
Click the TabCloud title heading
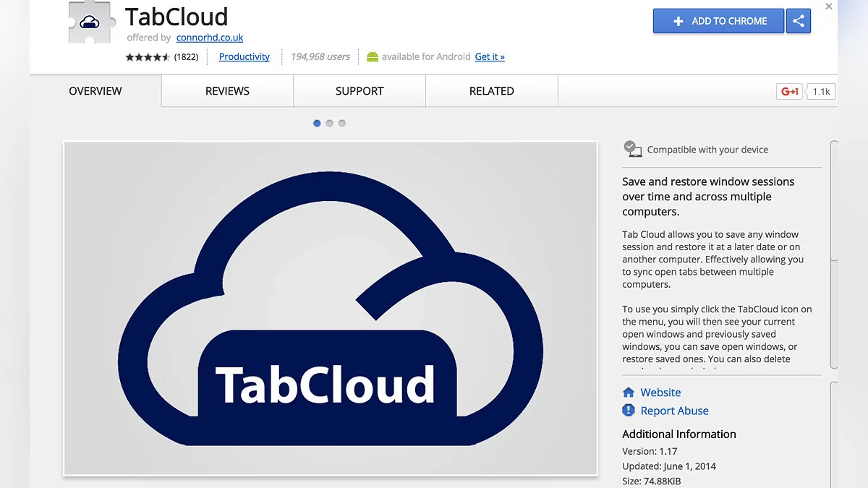click(176, 17)
